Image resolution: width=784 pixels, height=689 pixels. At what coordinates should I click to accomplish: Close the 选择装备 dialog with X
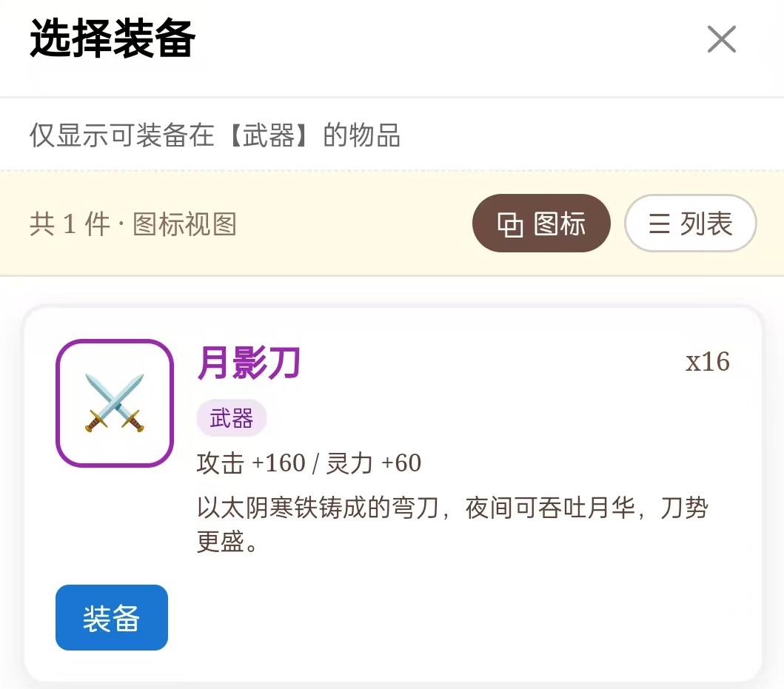pyautogui.click(x=721, y=40)
